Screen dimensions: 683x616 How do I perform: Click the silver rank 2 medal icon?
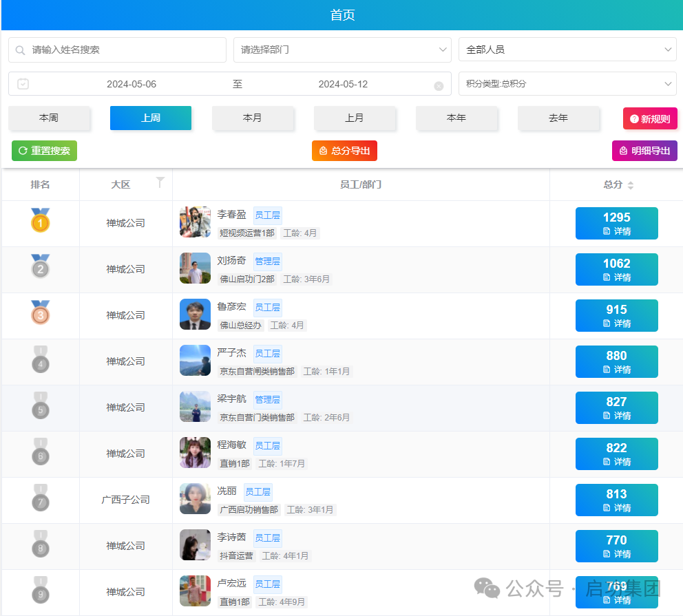click(41, 267)
